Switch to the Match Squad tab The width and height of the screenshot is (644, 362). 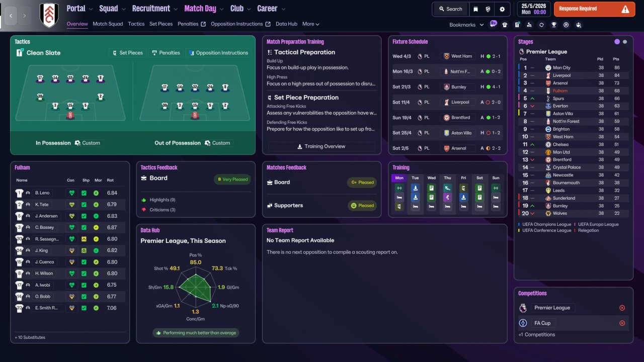coord(108,24)
